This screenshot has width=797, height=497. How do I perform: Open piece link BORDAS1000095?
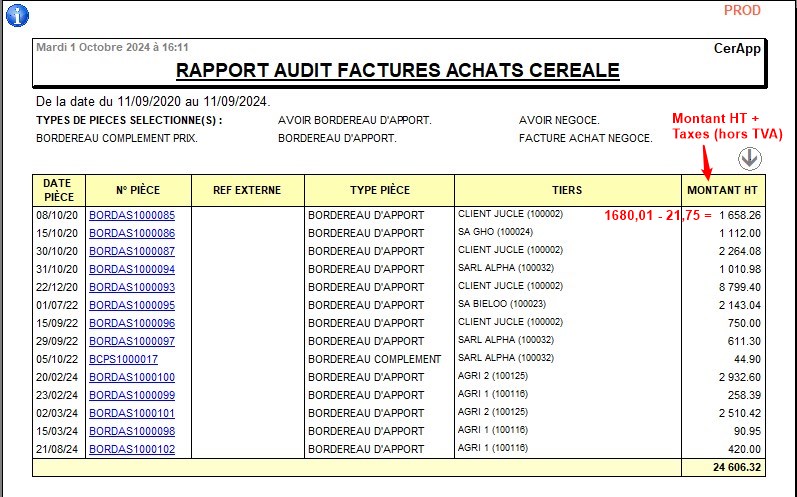(131, 305)
